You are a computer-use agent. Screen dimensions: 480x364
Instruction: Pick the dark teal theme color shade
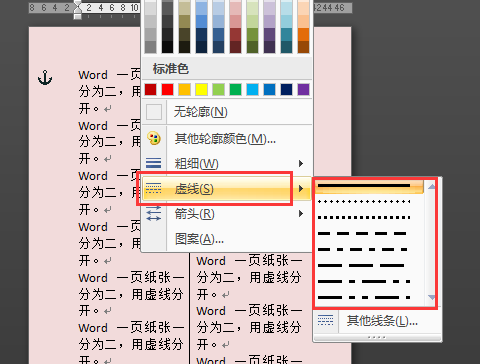(x=286, y=47)
